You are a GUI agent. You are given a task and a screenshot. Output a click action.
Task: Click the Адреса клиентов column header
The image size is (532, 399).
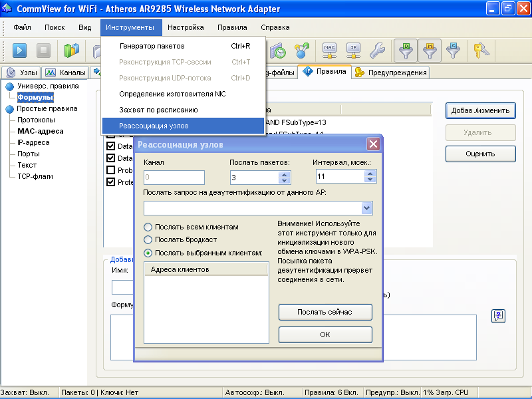tap(206, 270)
